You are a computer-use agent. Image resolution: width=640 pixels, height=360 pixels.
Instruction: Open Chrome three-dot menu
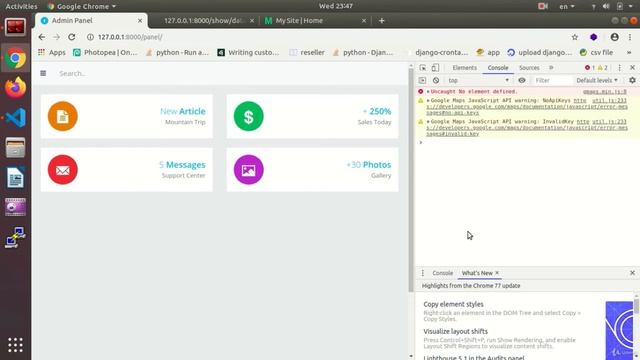click(630, 37)
